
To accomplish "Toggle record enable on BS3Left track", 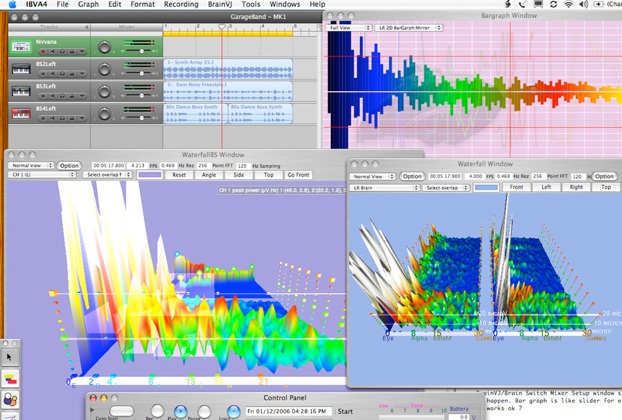I will point(43,96).
